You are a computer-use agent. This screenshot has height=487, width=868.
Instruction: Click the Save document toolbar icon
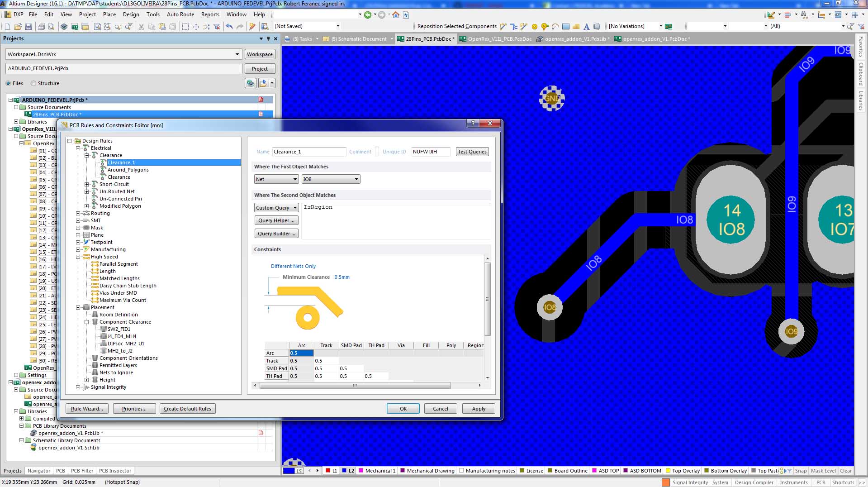click(x=28, y=27)
